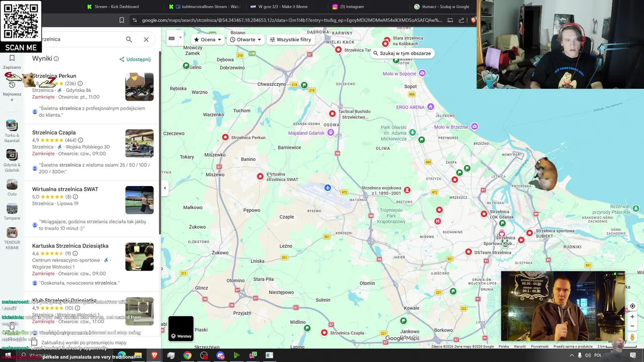
Task: Click the DSTeam Strzelnica map pin
Action: tap(468, 252)
